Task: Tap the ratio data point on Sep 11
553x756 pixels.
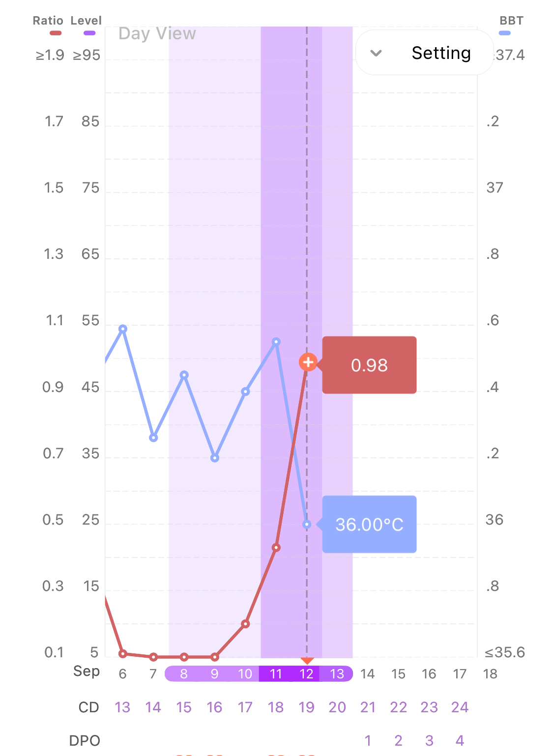Action: tap(276, 547)
